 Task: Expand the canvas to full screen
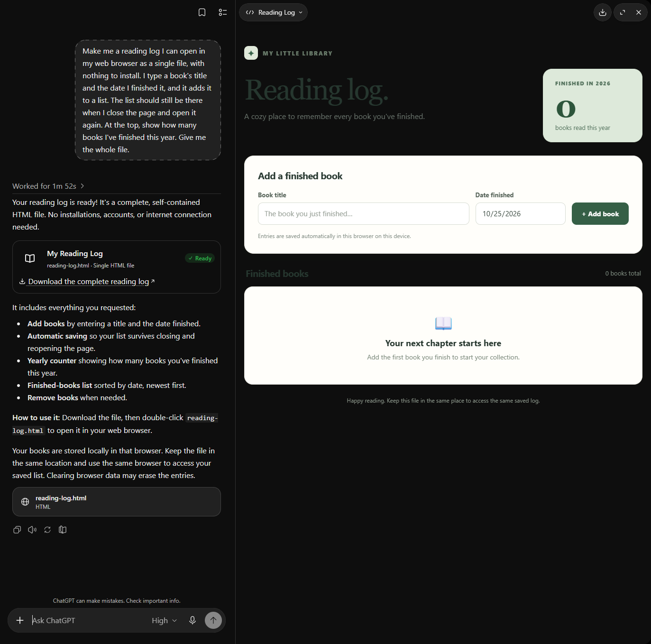[623, 12]
